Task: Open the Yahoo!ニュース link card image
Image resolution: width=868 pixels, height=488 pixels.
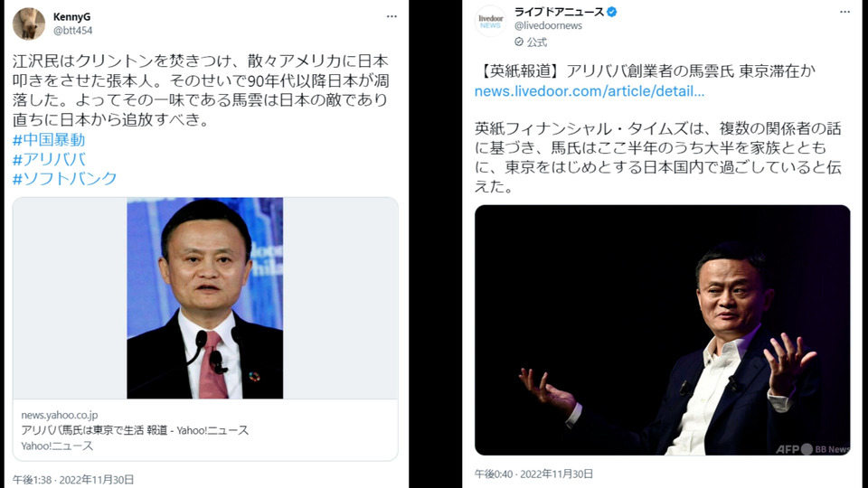Action: (205, 298)
